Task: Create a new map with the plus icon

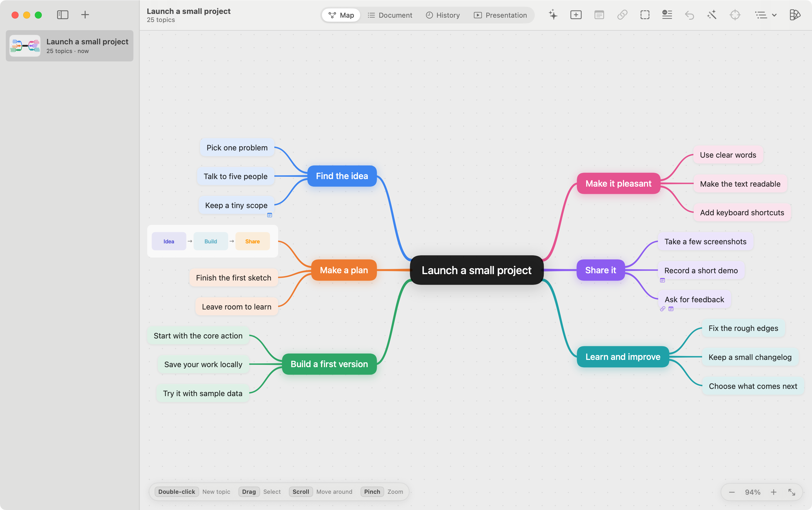Action: tap(85, 15)
